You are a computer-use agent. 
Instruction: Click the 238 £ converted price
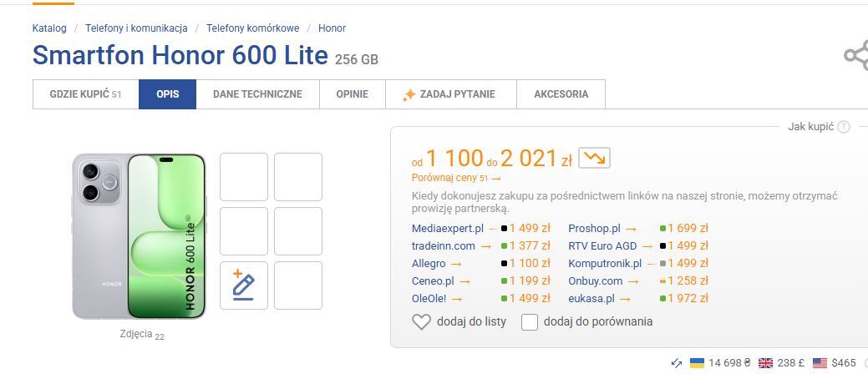[x=790, y=363]
